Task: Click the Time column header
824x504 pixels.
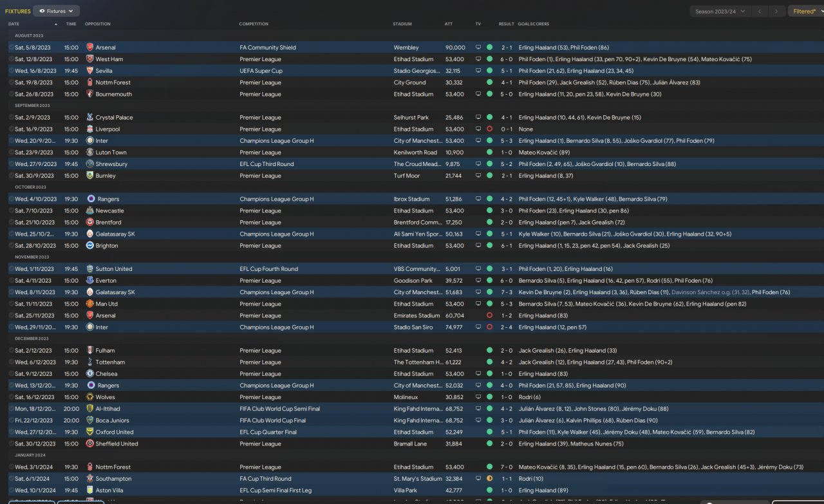Action: [71, 24]
